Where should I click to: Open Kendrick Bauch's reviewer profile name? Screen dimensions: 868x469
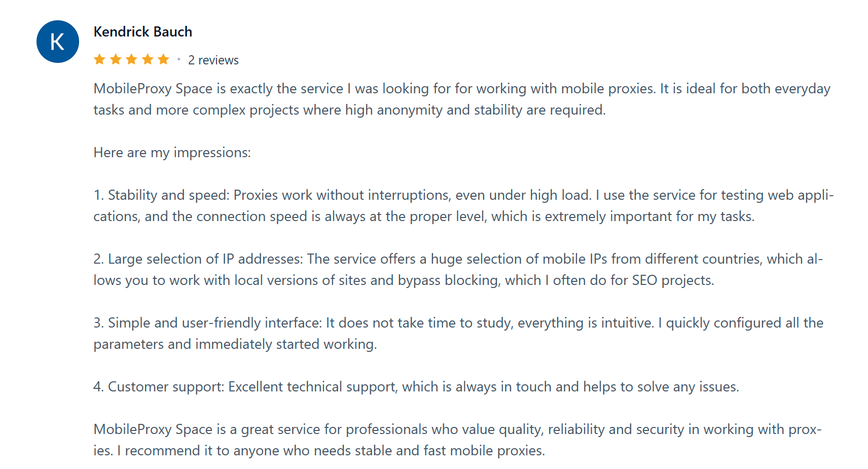pyautogui.click(x=142, y=32)
